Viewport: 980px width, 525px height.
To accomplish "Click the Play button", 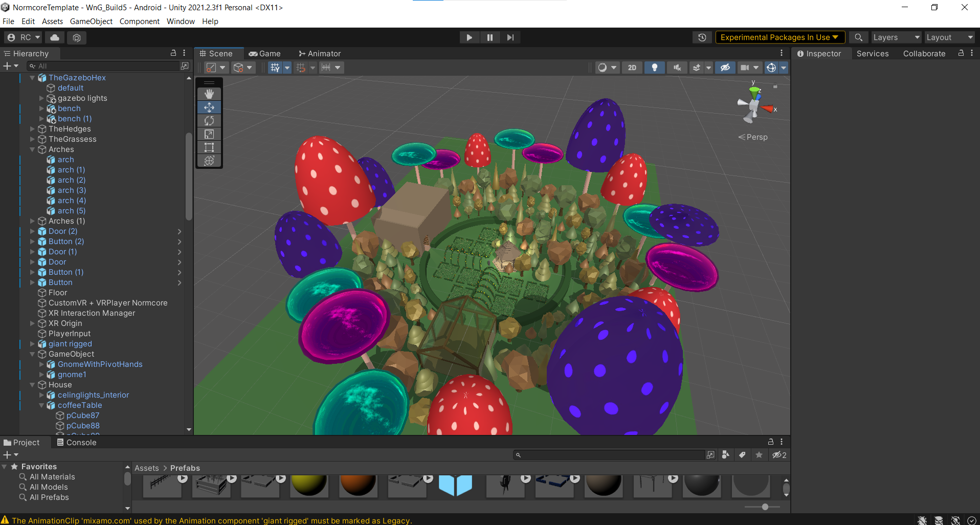I will 469,37.
